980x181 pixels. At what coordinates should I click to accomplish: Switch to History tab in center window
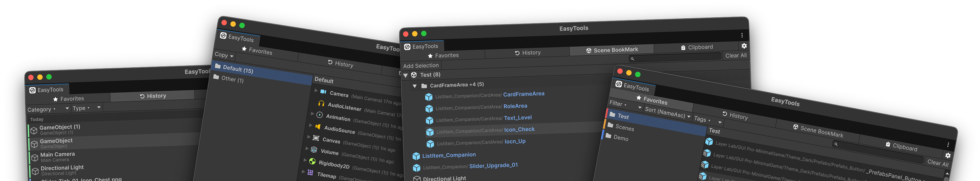point(527,53)
